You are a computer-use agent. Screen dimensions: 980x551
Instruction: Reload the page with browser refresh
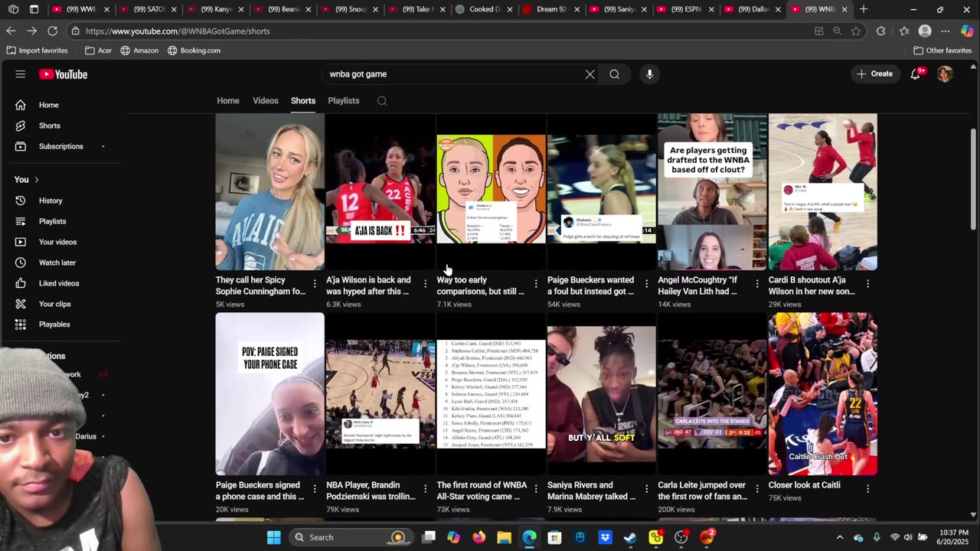coord(52,31)
